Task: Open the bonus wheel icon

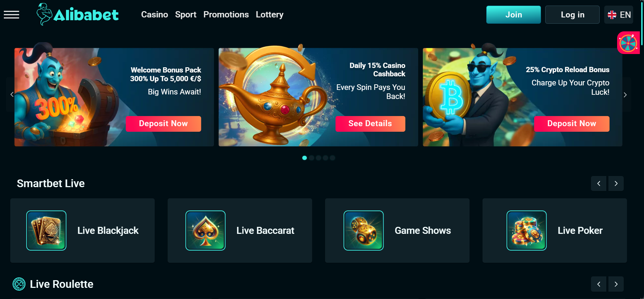Action: (x=628, y=43)
